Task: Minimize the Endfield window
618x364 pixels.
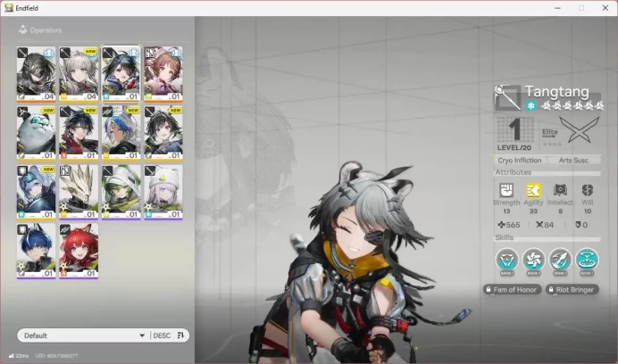Action: (557, 8)
